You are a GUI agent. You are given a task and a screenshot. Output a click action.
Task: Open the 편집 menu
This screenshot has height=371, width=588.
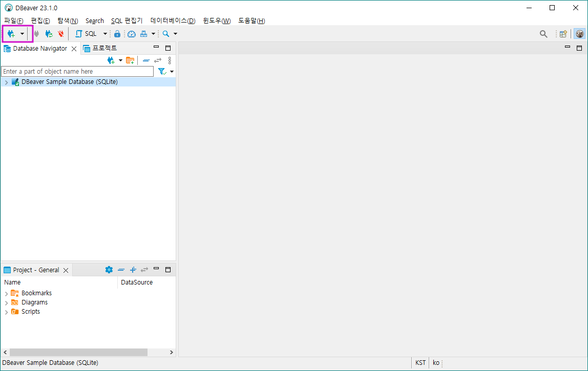coord(40,20)
